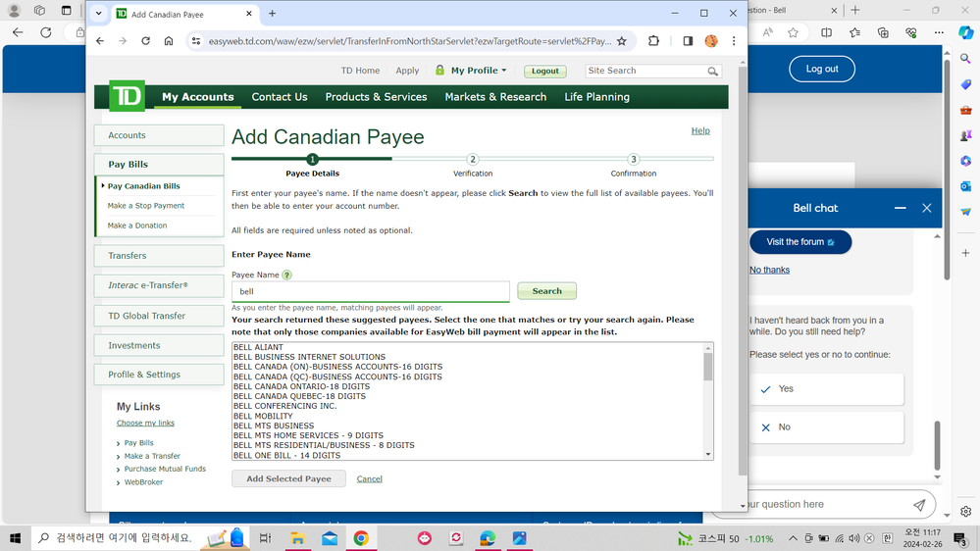This screenshot has height=551, width=980.
Task: Click the TD logo icon
Action: (127, 96)
